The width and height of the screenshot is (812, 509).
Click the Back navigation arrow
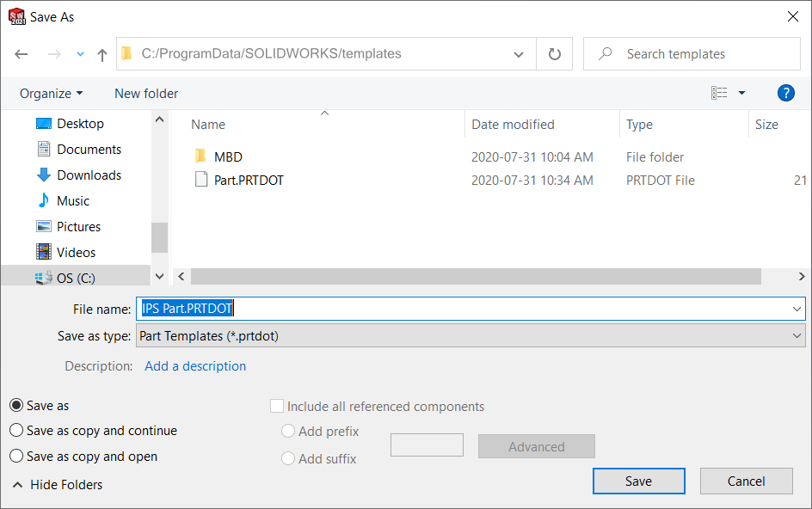22,54
